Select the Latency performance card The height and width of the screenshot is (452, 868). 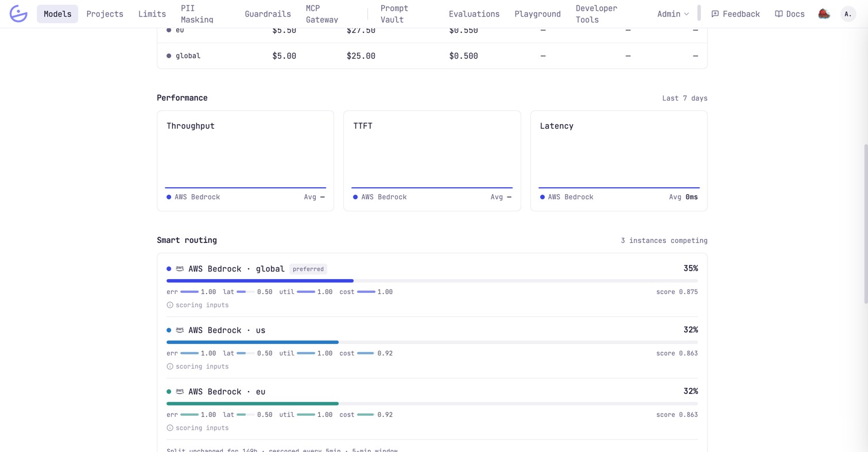click(x=619, y=161)
